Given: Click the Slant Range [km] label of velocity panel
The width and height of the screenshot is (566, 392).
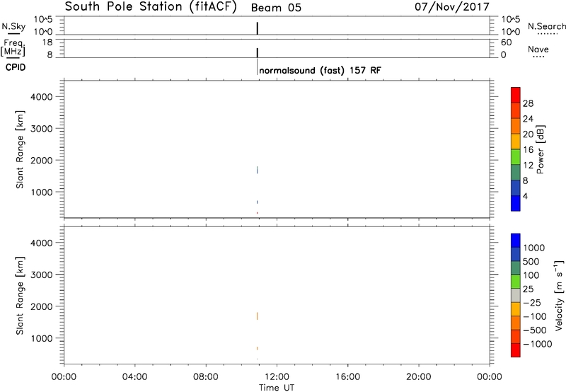Looking at the screenshot, I should (x=20, y=296).
